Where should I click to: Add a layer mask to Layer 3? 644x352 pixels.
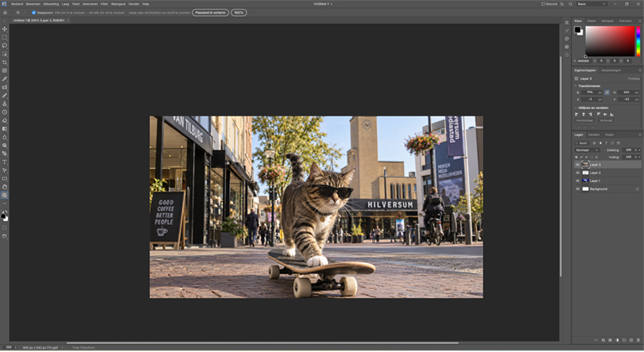[x=610, y=340]
